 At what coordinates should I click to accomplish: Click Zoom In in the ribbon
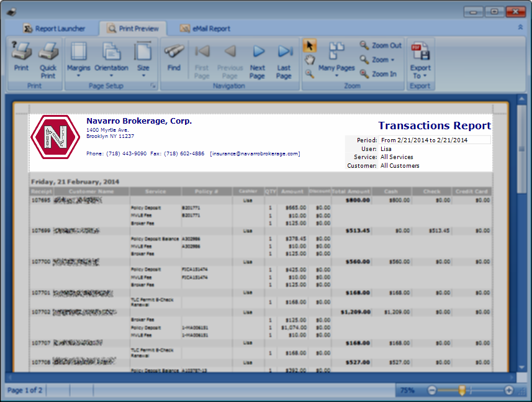click(x=377, y=74)
